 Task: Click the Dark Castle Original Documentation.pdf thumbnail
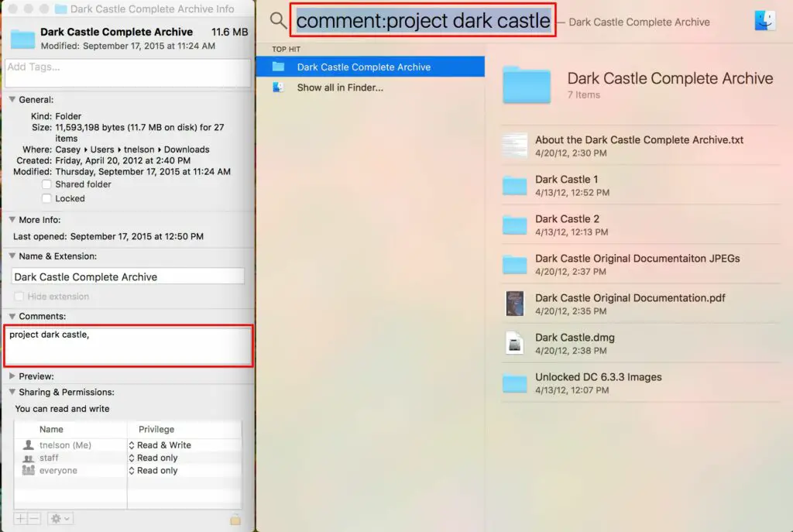coord(515,304)
